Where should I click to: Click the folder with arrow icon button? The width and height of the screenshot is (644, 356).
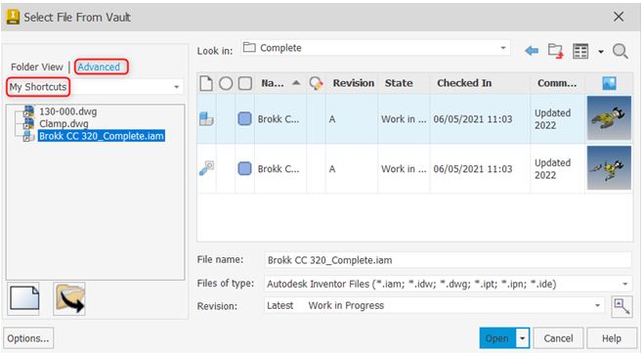pyautogui.click(x=69, y=299)
